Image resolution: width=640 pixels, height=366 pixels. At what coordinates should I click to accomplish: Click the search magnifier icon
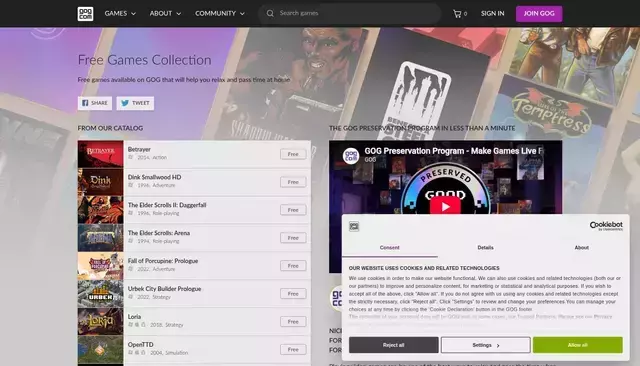click(270, 13)
